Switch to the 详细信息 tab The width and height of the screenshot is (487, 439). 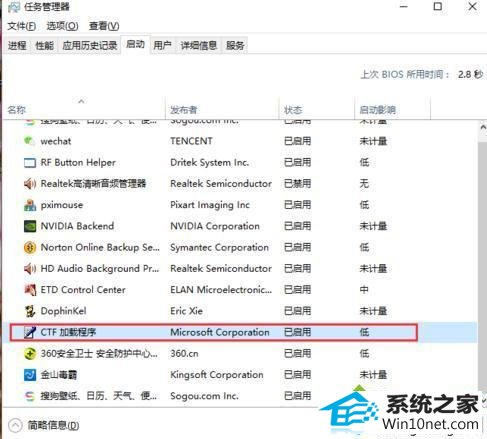199,45
